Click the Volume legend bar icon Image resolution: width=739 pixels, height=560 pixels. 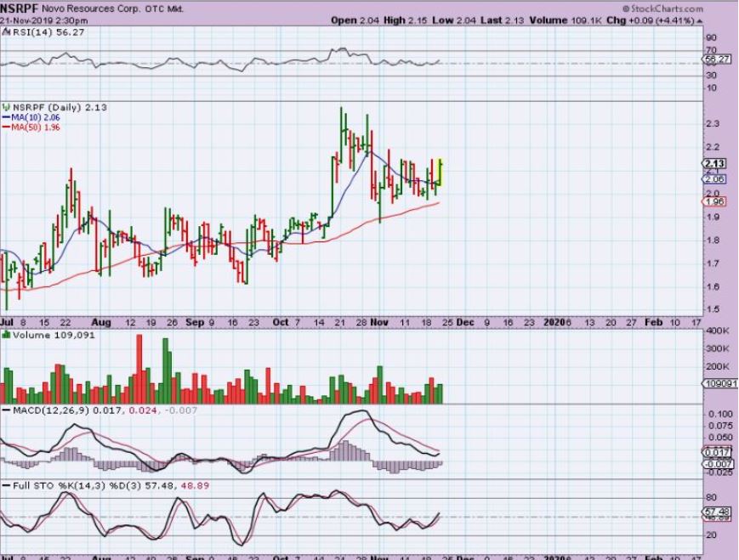click(4, 336)
